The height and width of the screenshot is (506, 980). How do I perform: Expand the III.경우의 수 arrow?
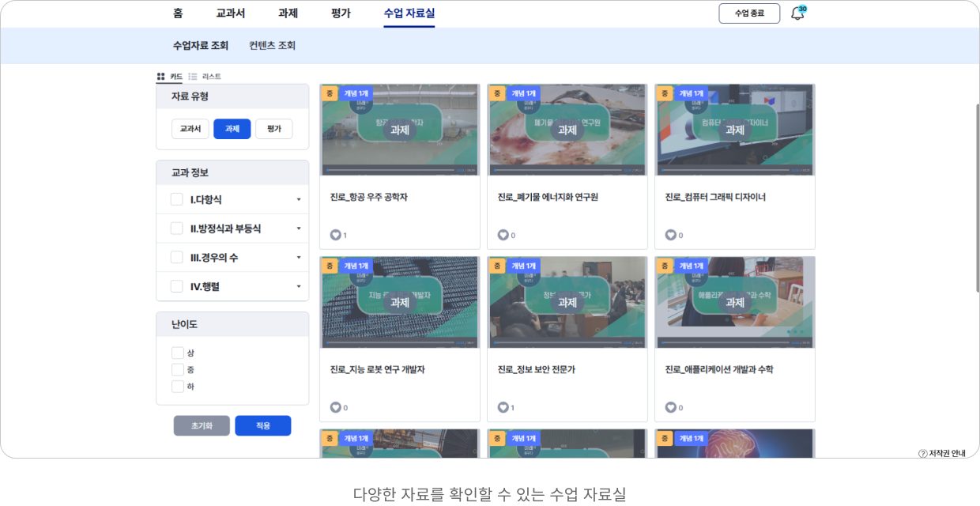(x=299, y=258)
